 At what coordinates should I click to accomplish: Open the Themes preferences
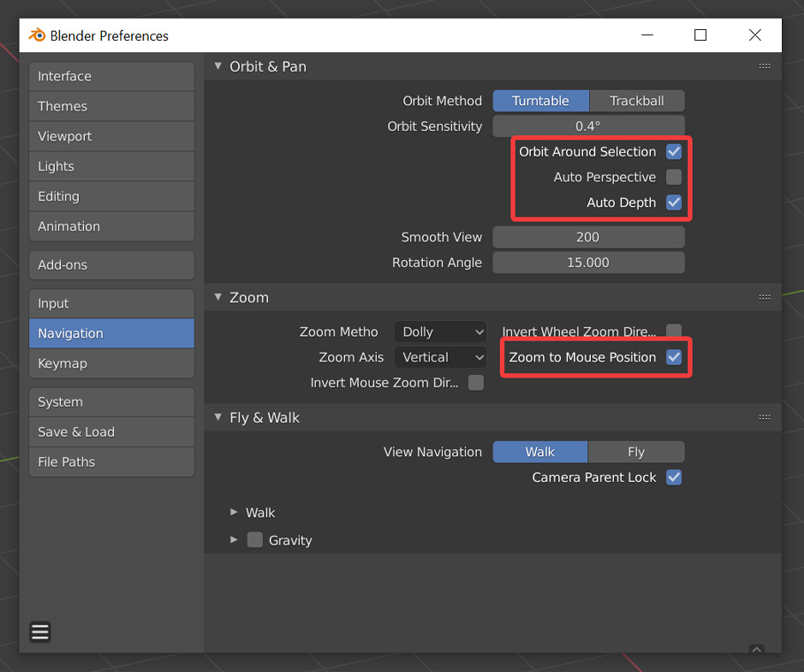[x=111, y=106]
